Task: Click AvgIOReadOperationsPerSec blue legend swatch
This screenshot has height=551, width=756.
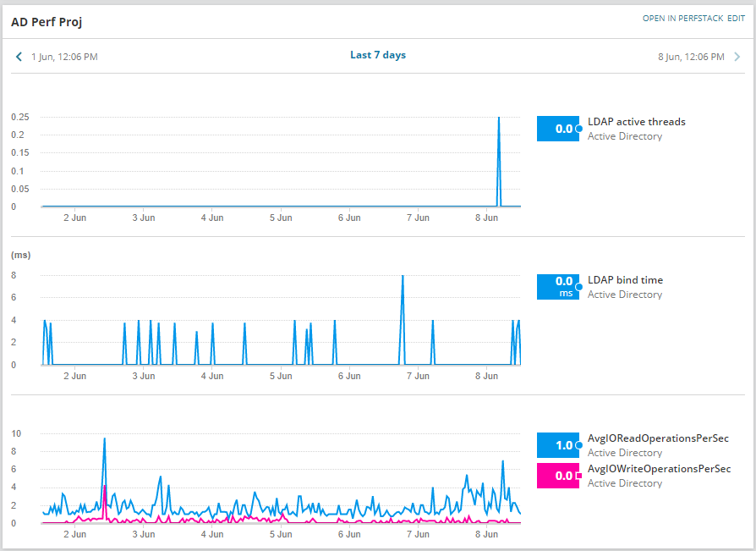Action: click(558, 445)
